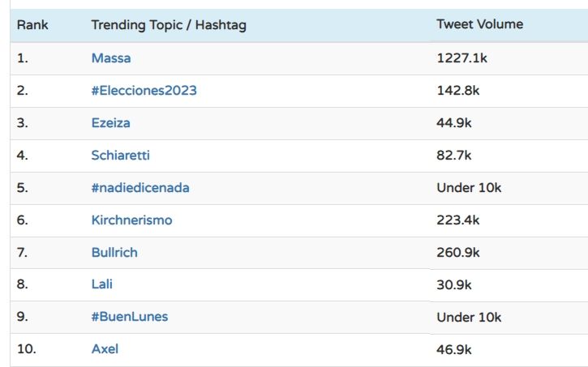This screenshot has height=367, width=588.
Task: Click the Axel topic link
Action: [x=105, y=349]
